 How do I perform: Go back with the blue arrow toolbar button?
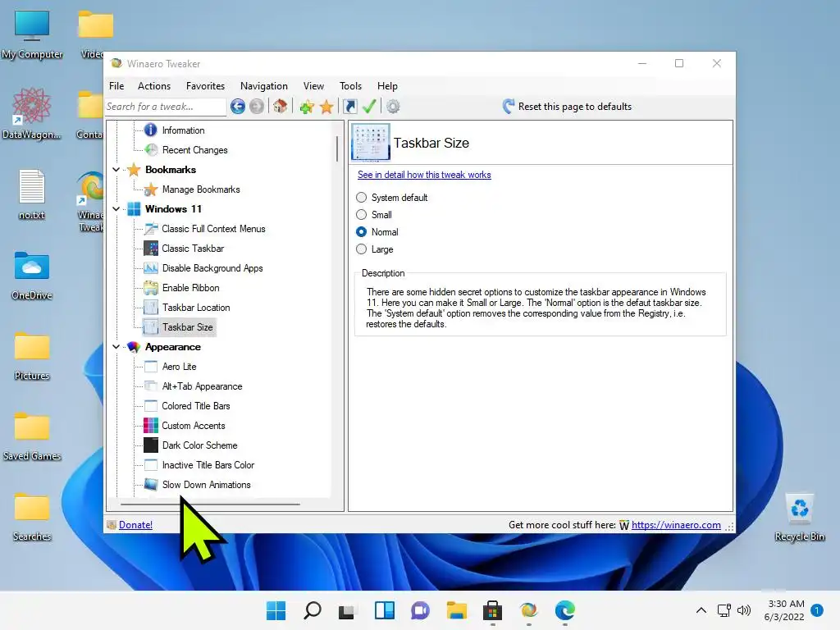coord(238,107)
